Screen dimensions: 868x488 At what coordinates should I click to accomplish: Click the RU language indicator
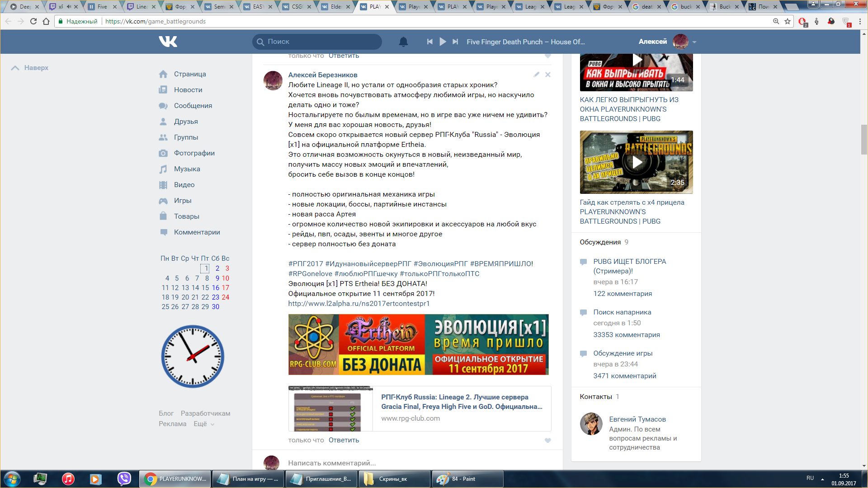[810, 478]
